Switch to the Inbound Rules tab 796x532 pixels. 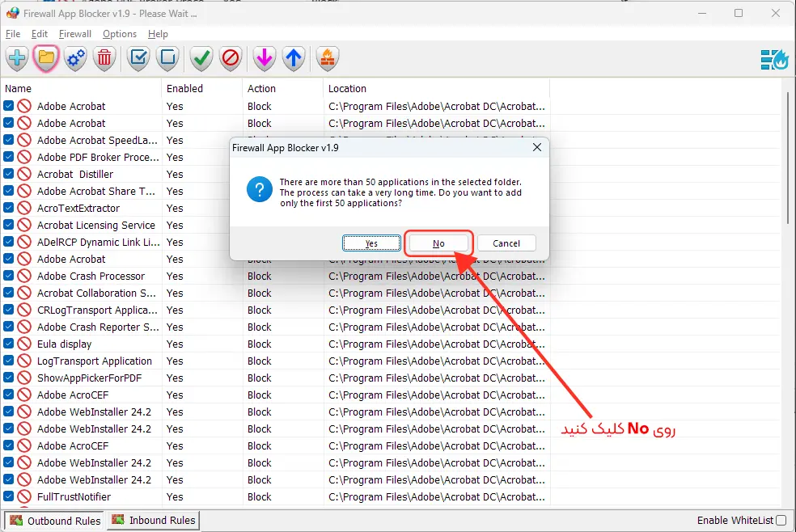[154, 521]
